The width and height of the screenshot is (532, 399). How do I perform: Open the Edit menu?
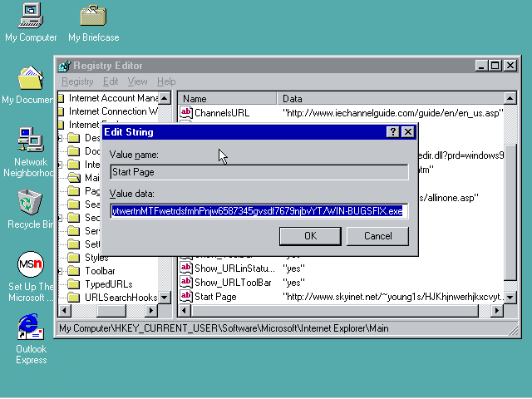111,81
